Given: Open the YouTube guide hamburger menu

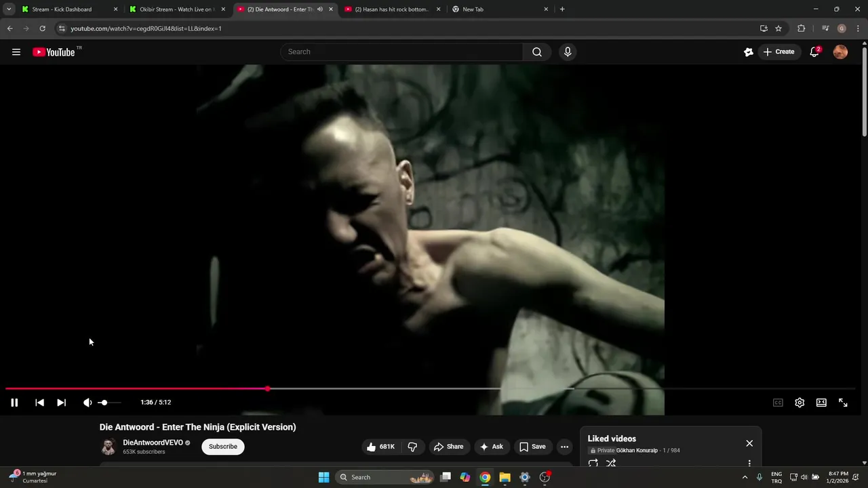Looking at the screenshot, I should tap(16, 52).
